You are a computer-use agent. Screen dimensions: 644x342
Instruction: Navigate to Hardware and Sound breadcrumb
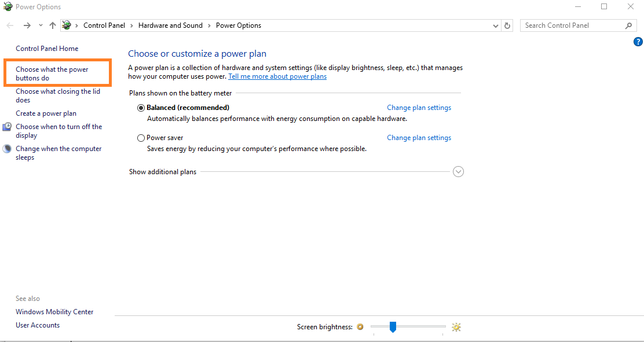tap(170, 25)
